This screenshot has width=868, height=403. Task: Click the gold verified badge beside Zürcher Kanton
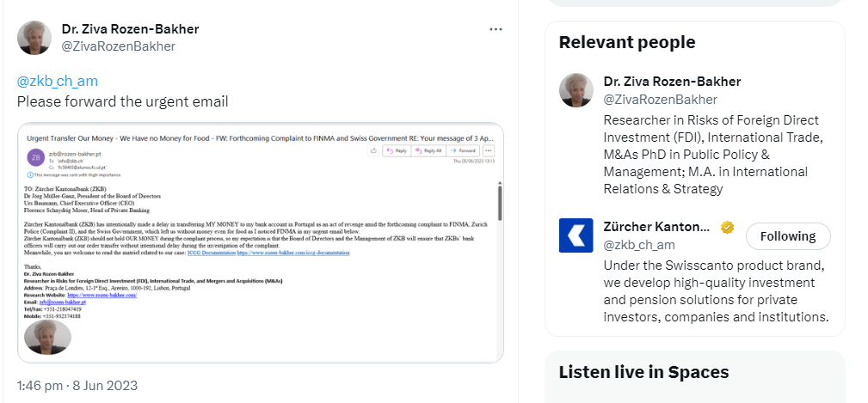point(728,227)
